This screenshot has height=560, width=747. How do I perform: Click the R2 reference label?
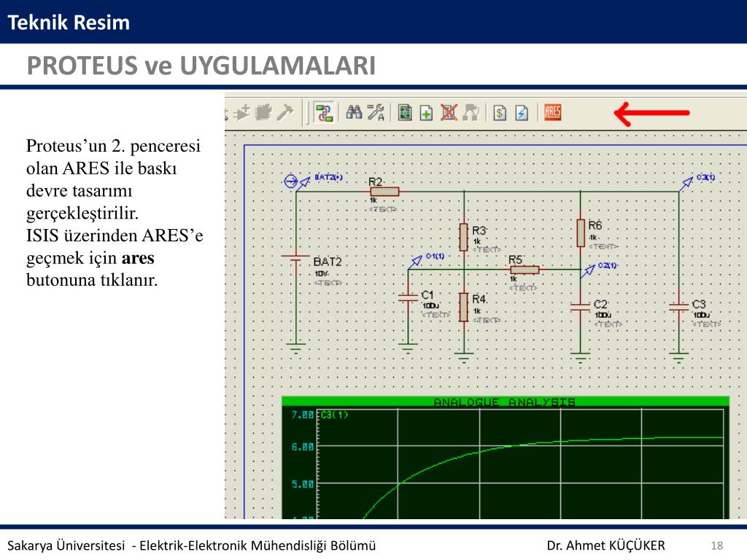click(x=376, y=182)
